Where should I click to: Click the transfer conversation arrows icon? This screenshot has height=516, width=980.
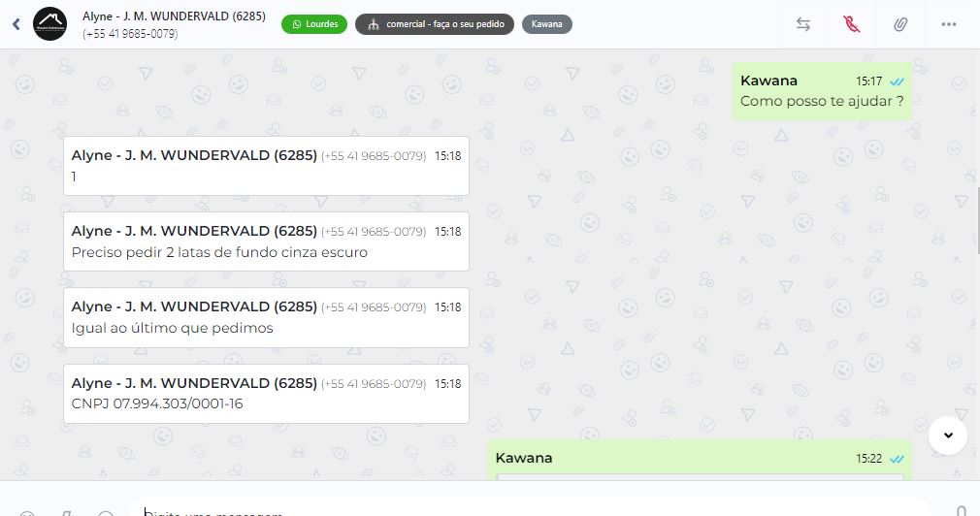pos(803,24)
